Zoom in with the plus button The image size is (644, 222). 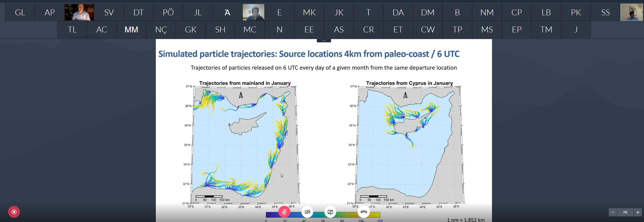pyautogui.click(x=638, y=212)
